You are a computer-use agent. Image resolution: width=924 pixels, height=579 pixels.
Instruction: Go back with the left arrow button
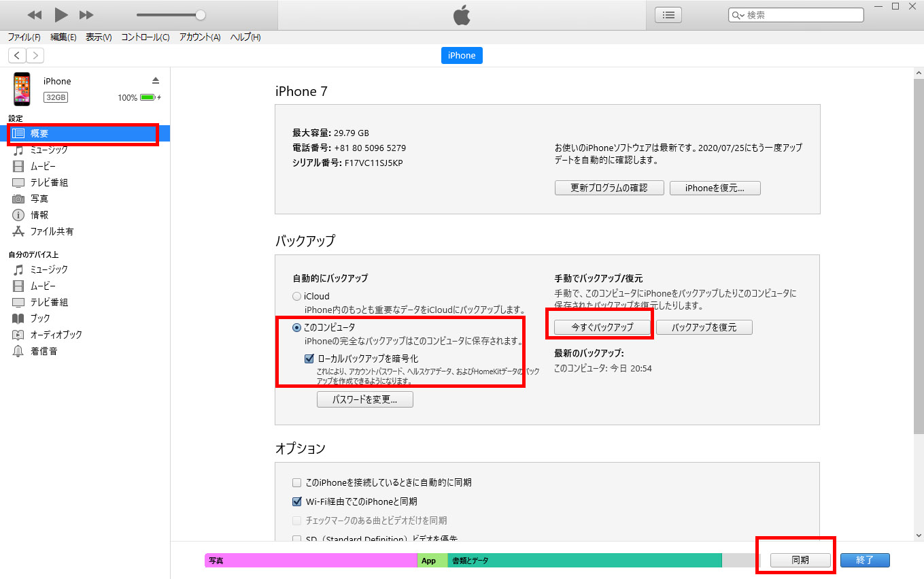(17, 56)
